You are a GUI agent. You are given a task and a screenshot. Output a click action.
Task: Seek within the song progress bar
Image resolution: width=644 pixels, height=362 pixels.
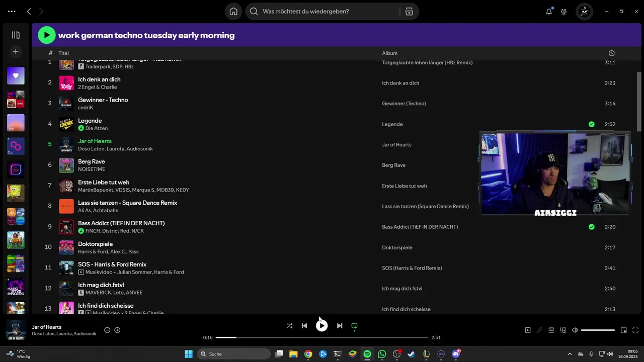tap(322, 337)
